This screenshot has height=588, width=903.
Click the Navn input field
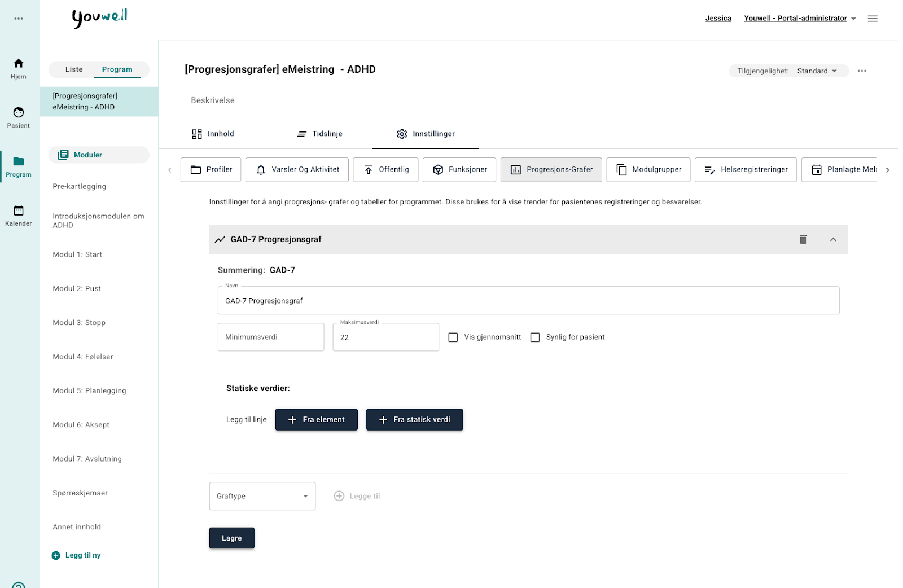click(x=529, y=301)
